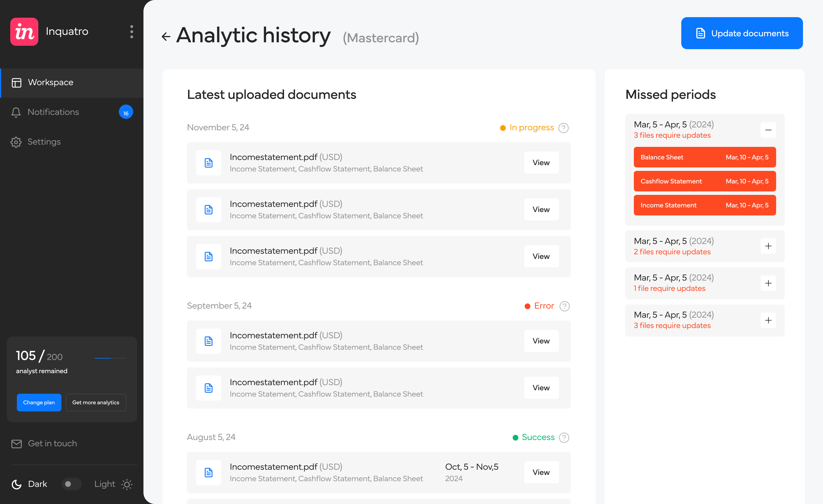This screenshot has width=823, height=504.
Task: Open the Notifications menu item
Action: click(72, 112)
